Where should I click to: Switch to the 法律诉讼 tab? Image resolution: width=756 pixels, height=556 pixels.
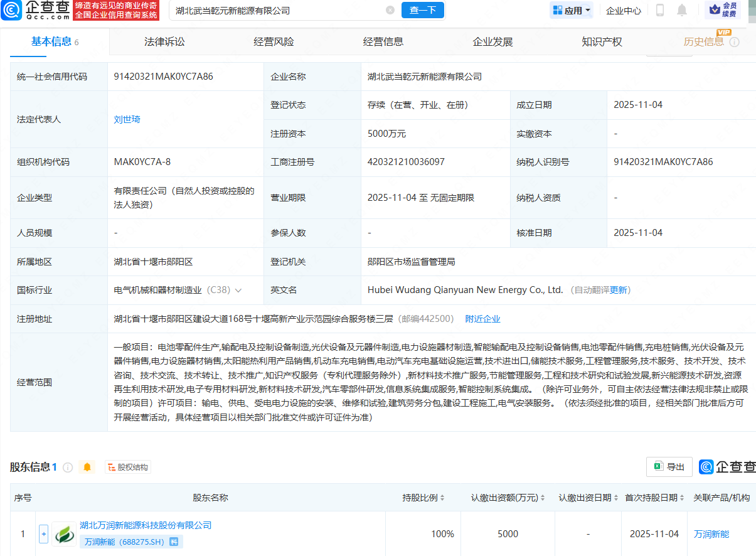point(164,42)
